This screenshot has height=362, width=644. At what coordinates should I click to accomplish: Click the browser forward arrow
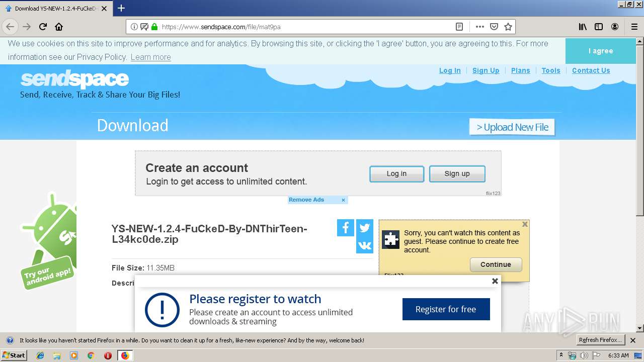click(x=27, y=27)
